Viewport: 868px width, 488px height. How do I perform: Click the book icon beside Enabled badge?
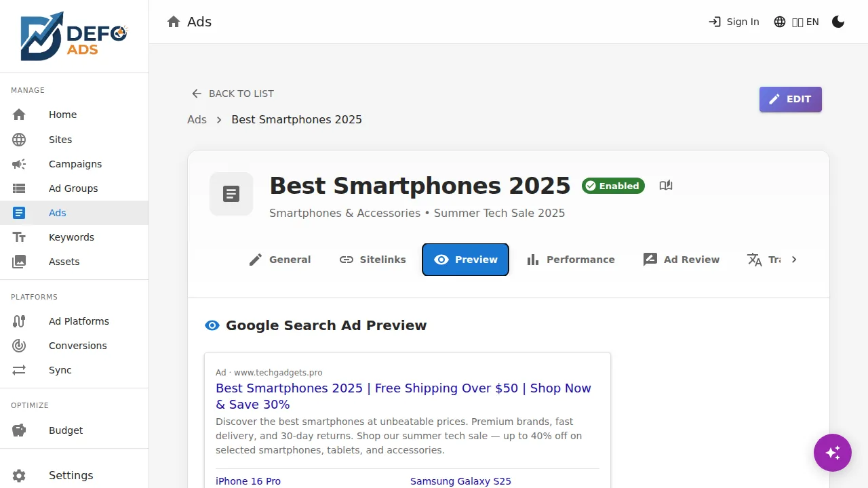pyautogui.click(x=666, y=185)
